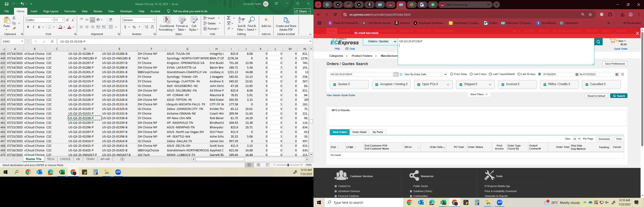Adjust the Excel zoom slider
The width and height of the screenshot is (644, 207).
click(x=288, y=165)
